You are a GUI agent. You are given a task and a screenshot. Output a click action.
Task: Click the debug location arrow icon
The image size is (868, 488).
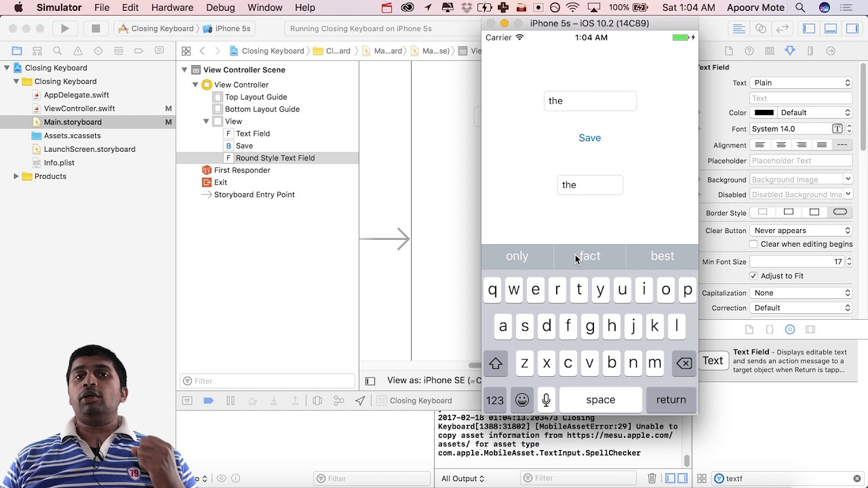pyautogui.click(x=360, y=401)
